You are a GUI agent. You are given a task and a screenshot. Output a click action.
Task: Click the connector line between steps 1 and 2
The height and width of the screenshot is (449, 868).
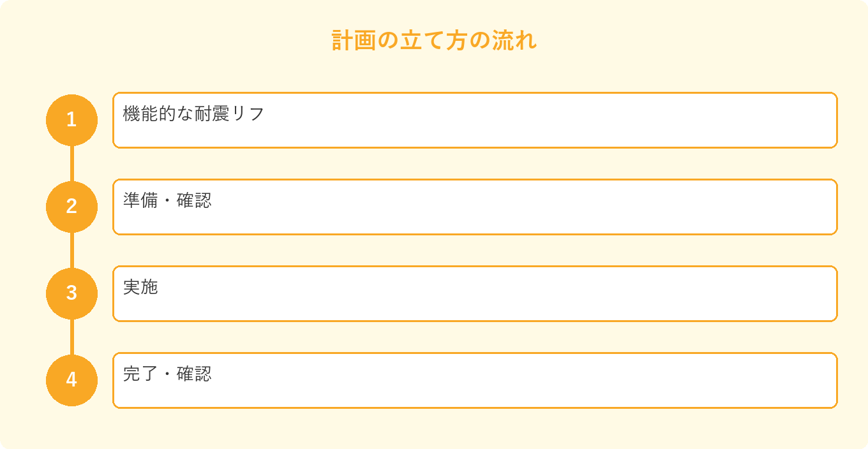point(71,163)
